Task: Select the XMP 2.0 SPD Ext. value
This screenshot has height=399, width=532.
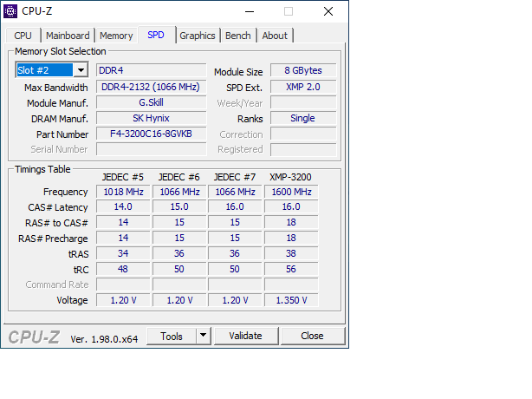Action: tap(303, 87)
